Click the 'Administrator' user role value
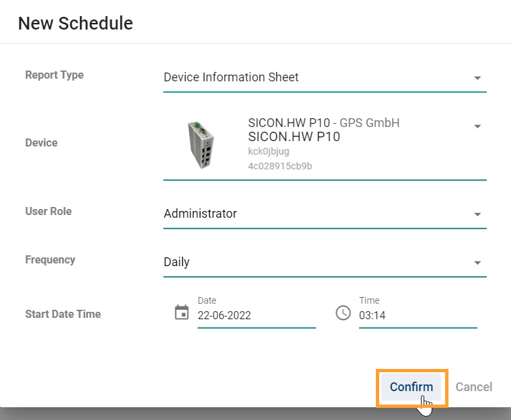Image resolution: width=511 pixels, height=420 pixels. pyautogui.click(x=200, y=214)
